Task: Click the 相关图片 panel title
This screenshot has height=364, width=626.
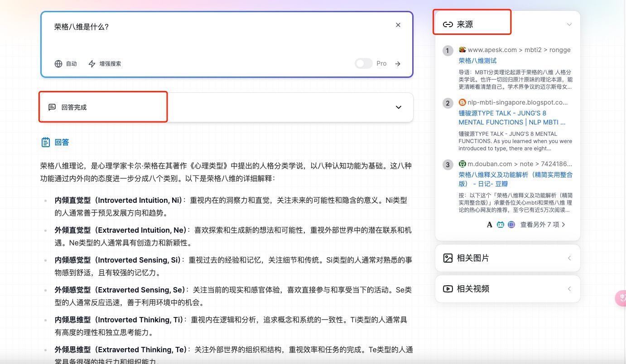Action: [x=473, y=258]
